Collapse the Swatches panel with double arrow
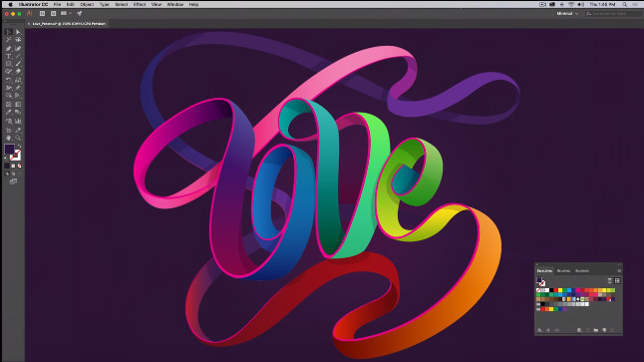The width and height of the screenshot is (644, 362). coord(619,264)
